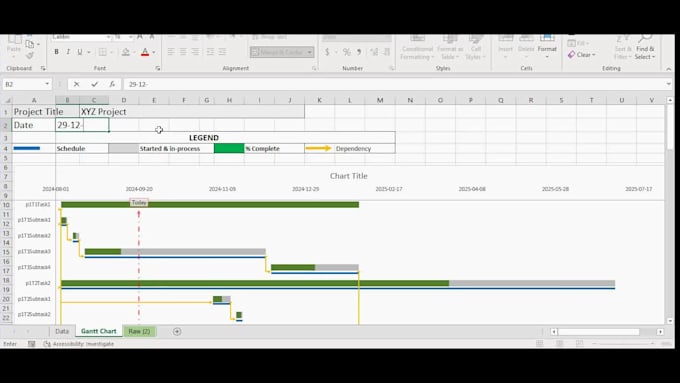Click the Insert Function fx icon
The height and width of the screenshot is (383, 680).
pyautogui.click(x=112, y=84)
